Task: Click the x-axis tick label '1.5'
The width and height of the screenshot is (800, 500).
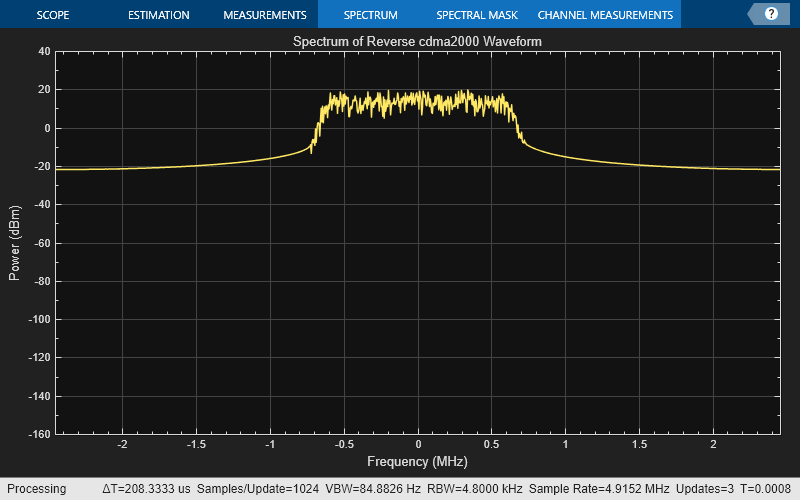Action: [x=639, y=444]
